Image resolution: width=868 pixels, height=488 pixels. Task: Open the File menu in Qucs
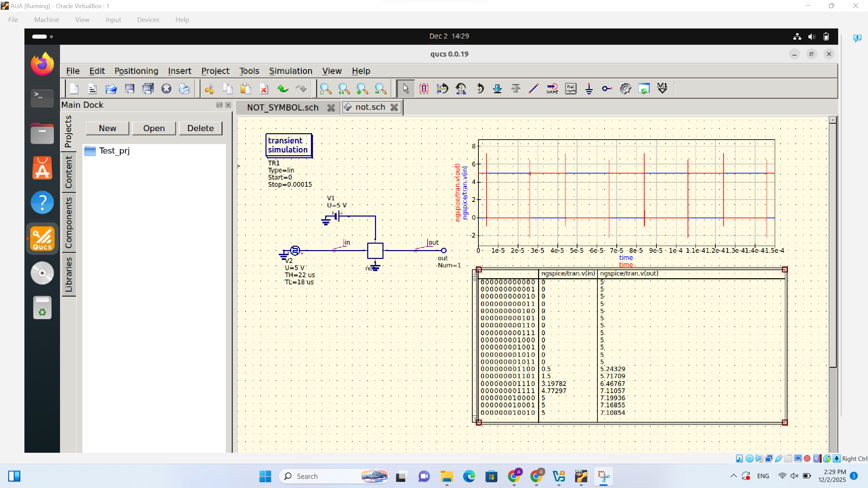(x=73, y=71)
